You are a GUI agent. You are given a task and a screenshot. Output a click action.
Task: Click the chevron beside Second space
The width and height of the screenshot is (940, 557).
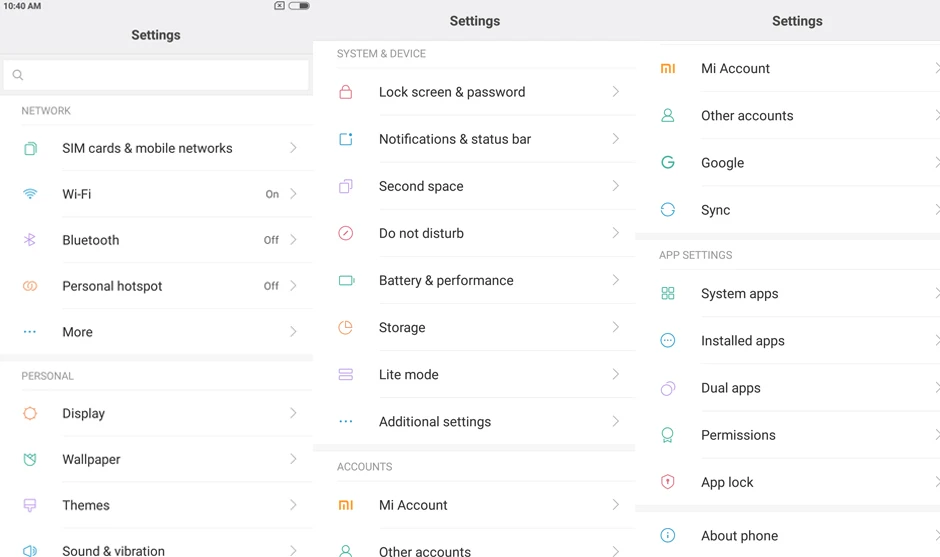(x=616, y=186)
